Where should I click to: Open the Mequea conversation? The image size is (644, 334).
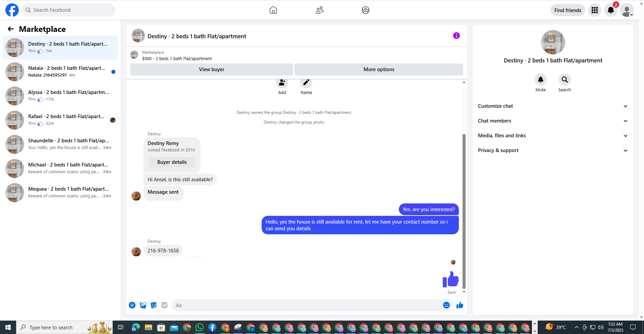coord(60,193)
